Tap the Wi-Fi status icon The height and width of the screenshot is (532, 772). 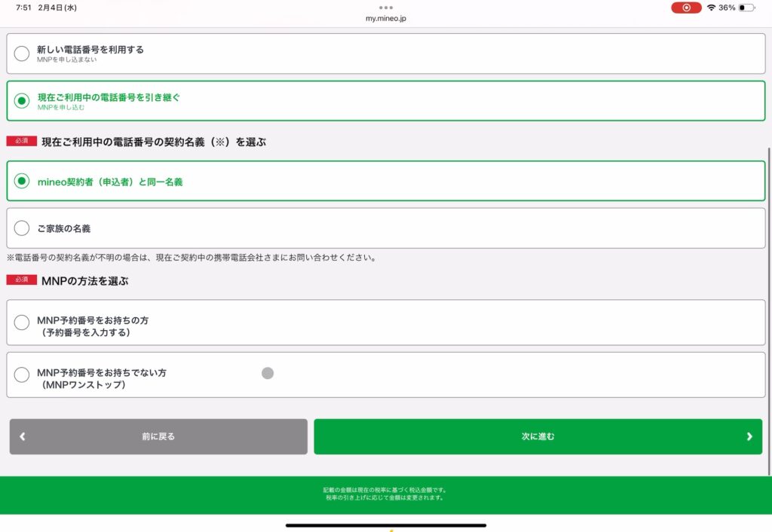point(711,8)
